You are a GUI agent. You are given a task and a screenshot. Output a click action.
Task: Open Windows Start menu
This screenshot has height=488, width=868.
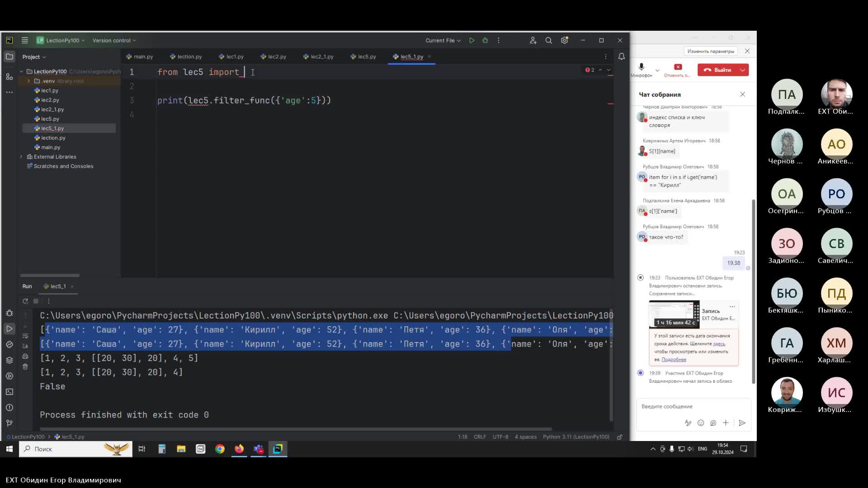[x=9, y=449]
